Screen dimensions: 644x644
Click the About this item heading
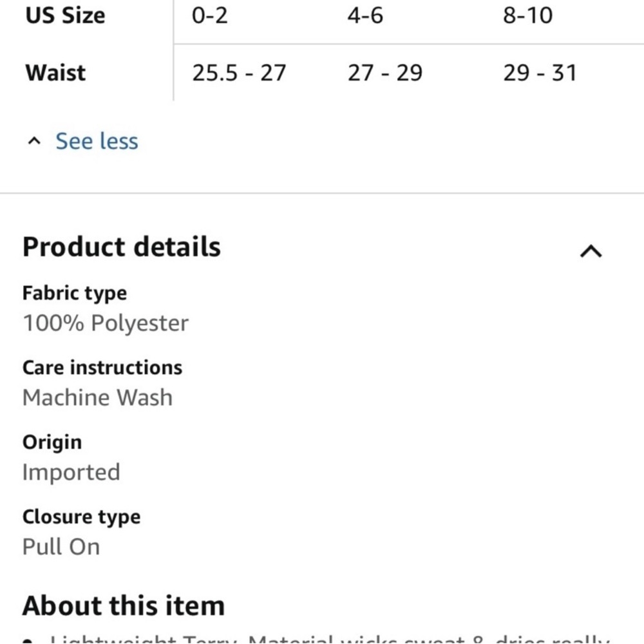tap(124, 606)
